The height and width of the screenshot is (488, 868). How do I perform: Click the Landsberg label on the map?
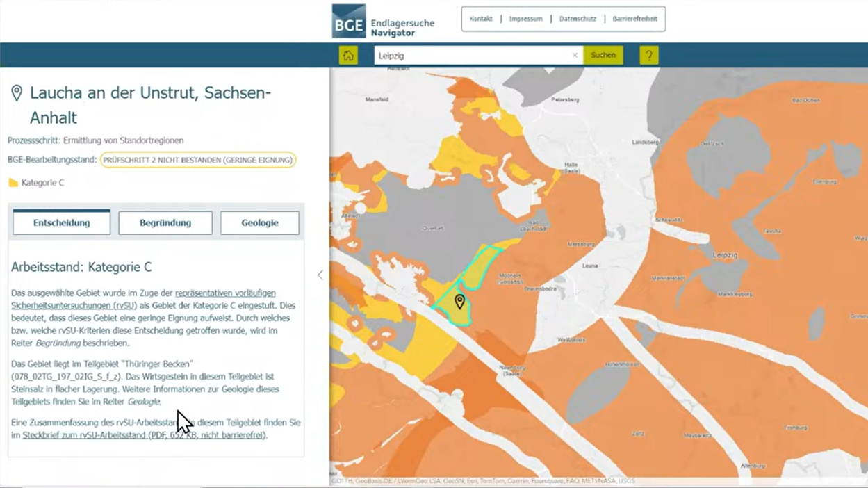[x=645, y=142]
